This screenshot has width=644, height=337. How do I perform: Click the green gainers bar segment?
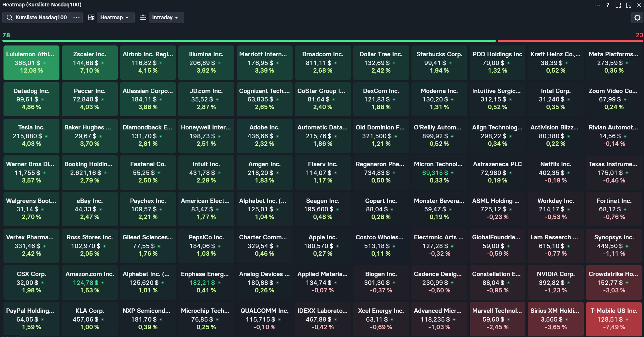point(249,41)
